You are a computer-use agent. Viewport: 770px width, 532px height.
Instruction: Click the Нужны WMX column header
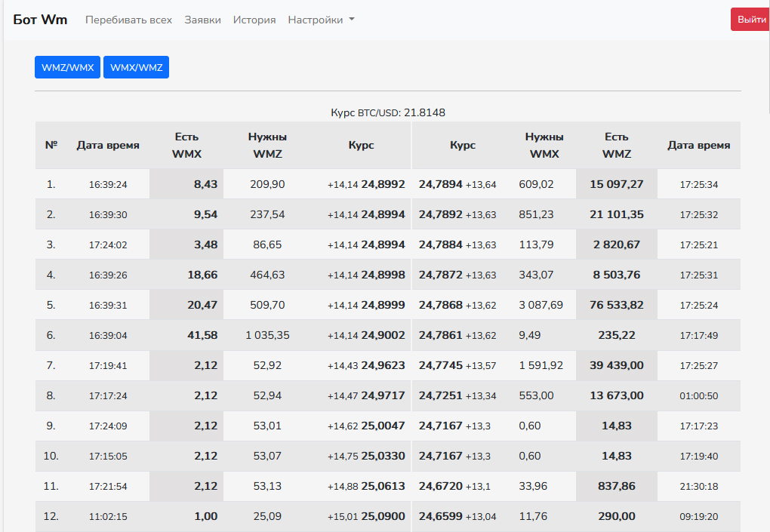(544, 146)
